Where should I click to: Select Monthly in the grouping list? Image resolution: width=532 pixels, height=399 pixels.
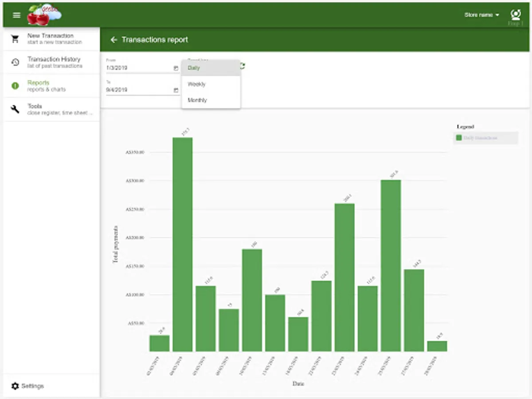pos(211,100)
